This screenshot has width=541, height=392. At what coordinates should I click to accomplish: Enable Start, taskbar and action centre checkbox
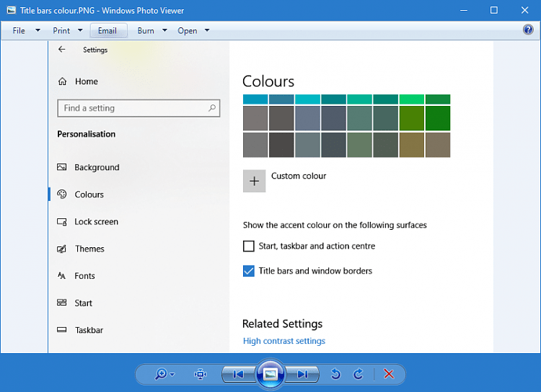pyautogui.click(x=248, y=246)
